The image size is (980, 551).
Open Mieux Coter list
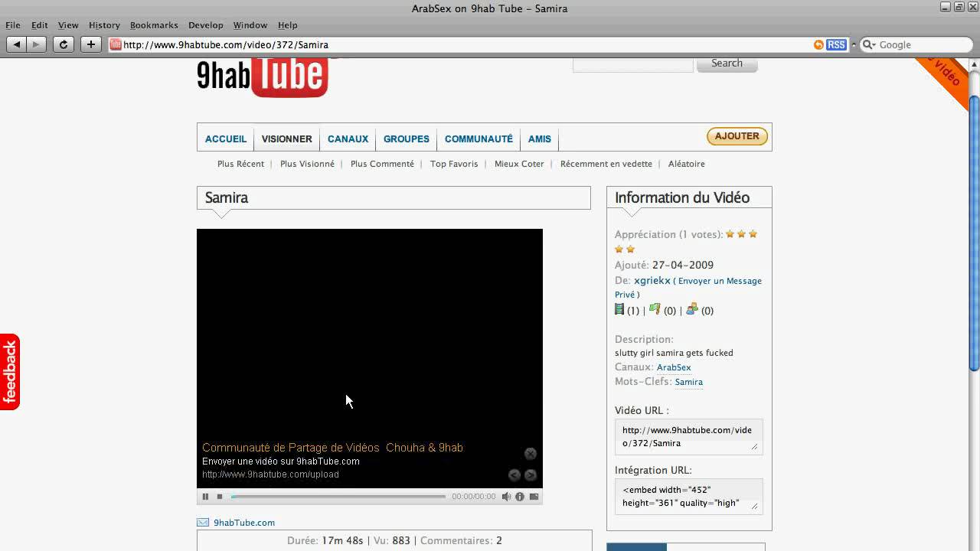point(519,164)
